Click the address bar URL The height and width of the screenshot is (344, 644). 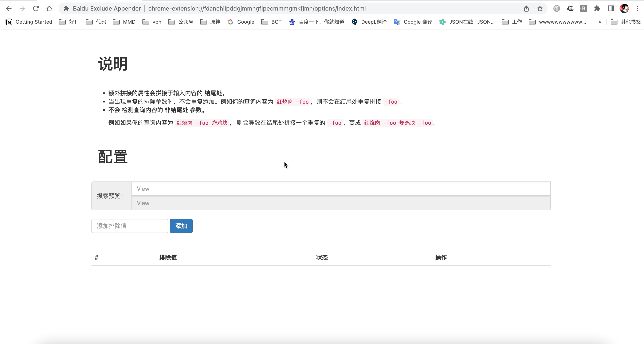257,8
